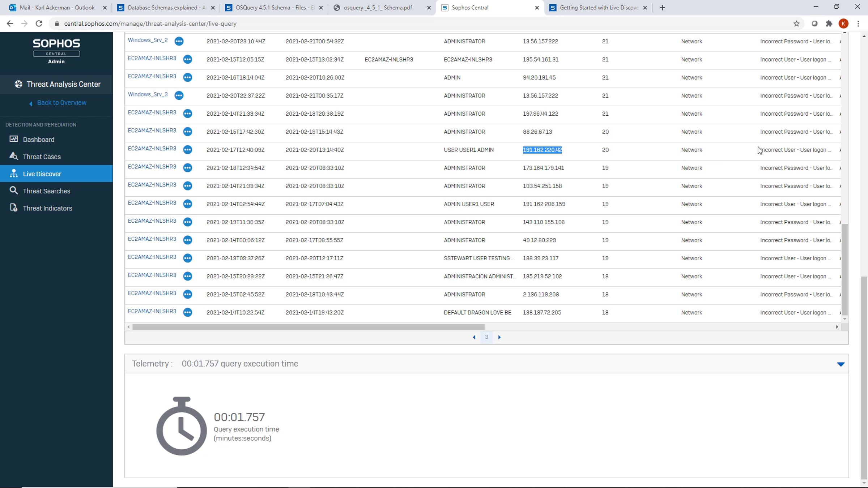
Task: Go to previous results page arrow
Action: (x=474, y=337)
